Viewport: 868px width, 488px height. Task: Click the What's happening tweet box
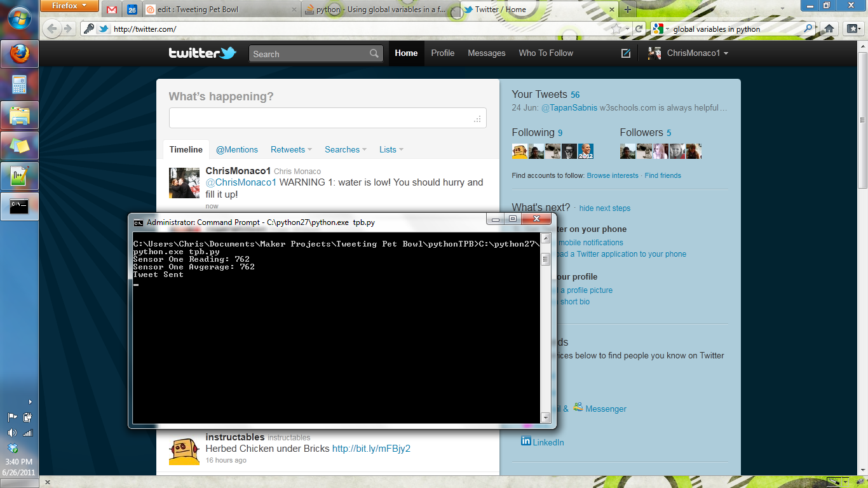click(327, 118)
